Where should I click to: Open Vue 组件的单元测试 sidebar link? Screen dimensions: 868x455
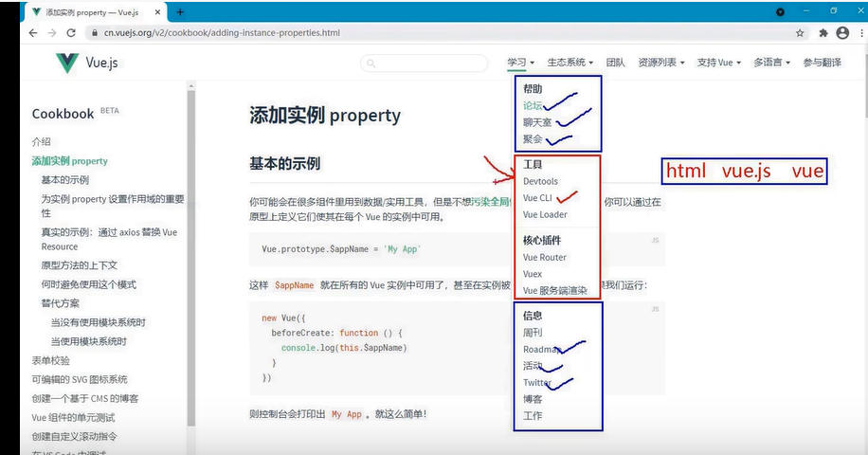(x=73, y=417)
